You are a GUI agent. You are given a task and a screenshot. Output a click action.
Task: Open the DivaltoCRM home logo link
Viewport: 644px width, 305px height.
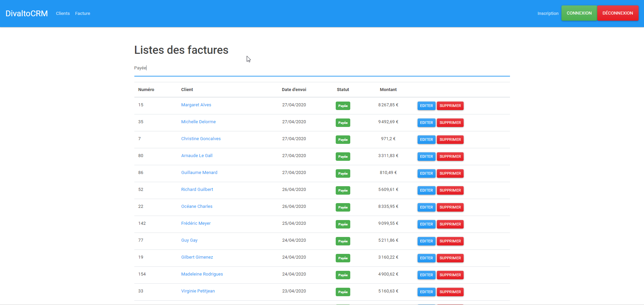coord(27,14)
